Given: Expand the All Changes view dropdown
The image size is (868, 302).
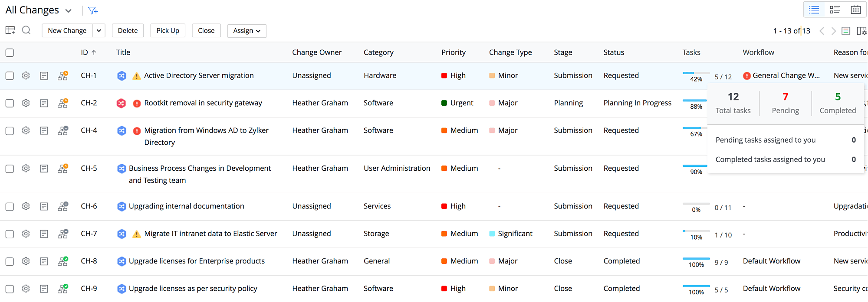Looking at the screenshot, I should pyautogui.click(x=68, y=11).
